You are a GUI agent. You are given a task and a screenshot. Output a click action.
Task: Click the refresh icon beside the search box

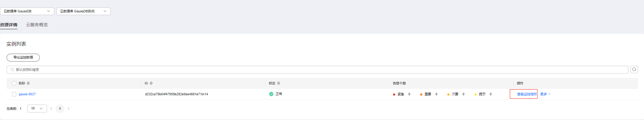coord(634,70)
